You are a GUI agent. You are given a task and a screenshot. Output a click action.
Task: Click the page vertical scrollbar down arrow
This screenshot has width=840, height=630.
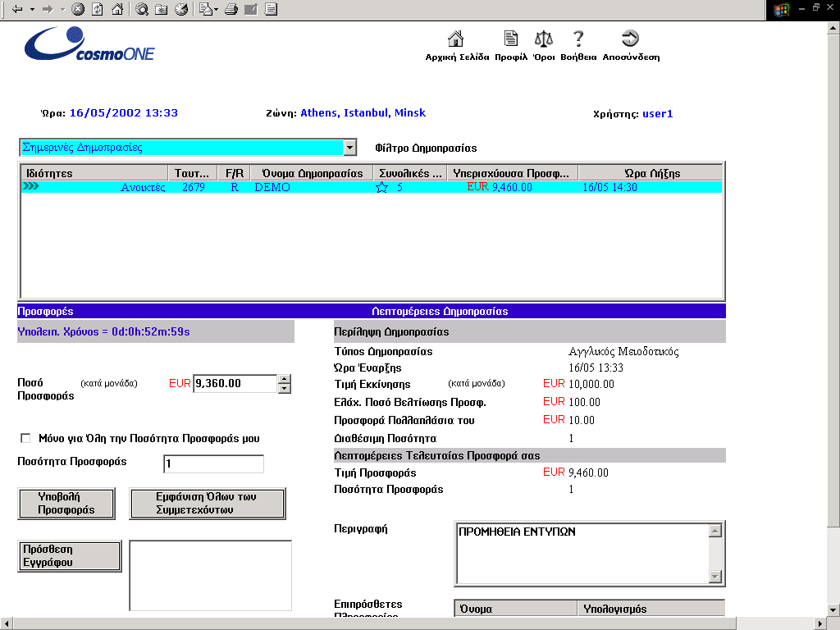click(833, 609)
